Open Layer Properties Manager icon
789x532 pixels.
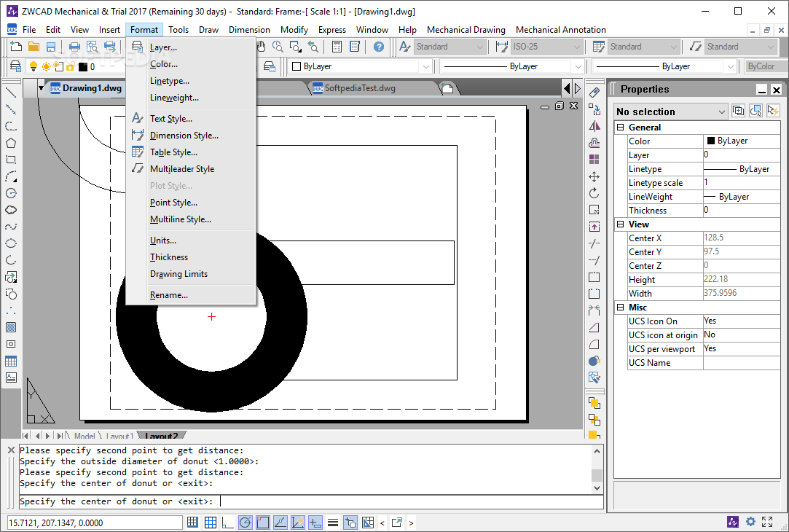(15, 66)
